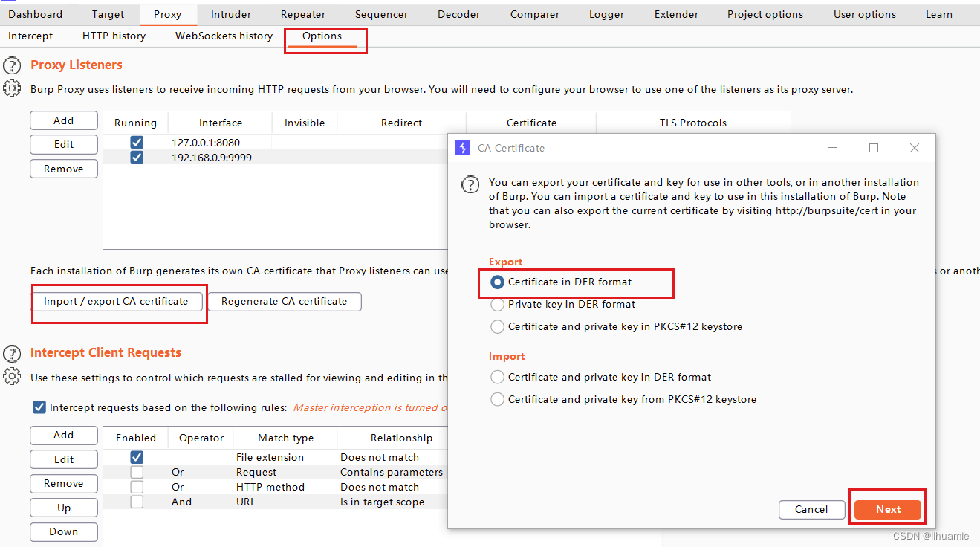This screenshot has height=547, width=980.
Task: Open Proxy Listeners settings gear icon
Action: click(12, 88)
